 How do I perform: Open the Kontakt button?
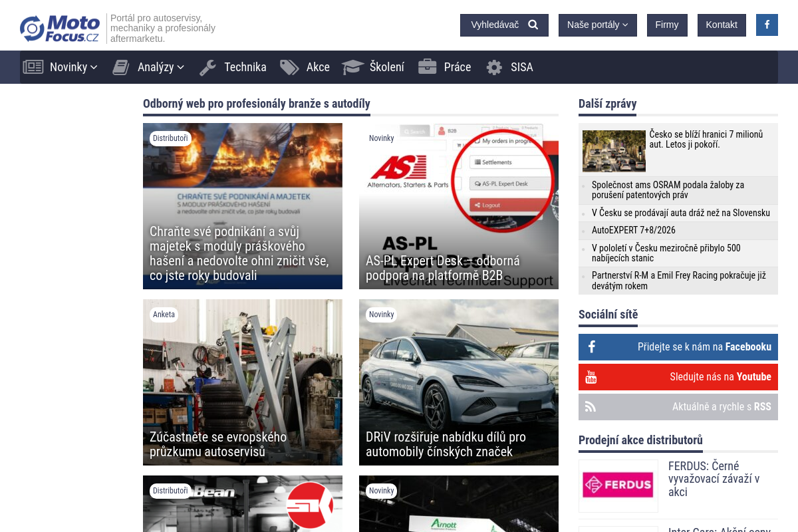[722, 25]
